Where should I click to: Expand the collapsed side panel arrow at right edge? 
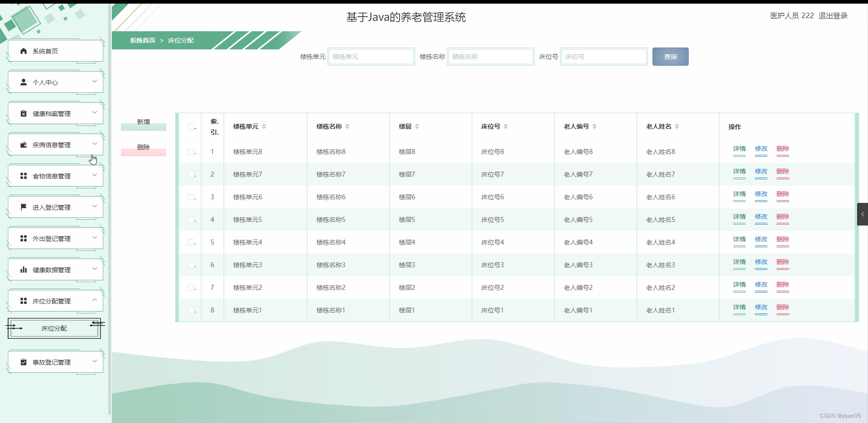click(863, 214)
